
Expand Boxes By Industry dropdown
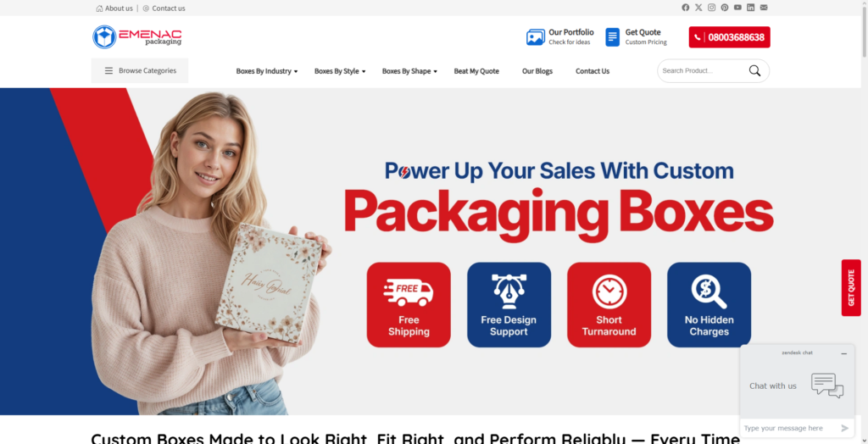click(267, 71)
